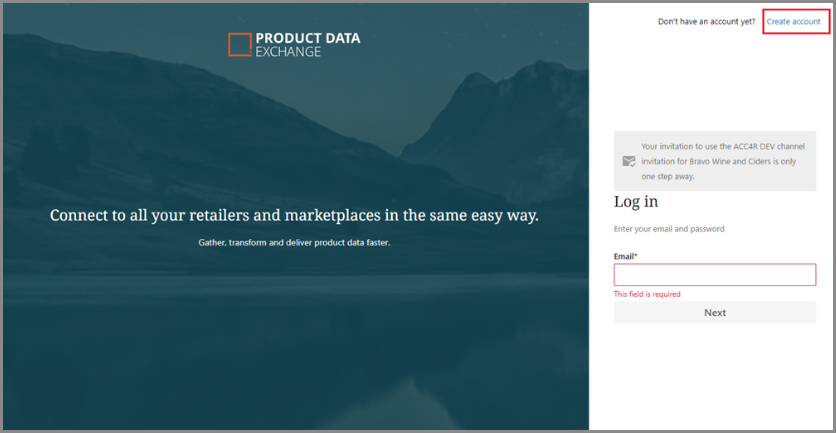Click the "Log in" heading
The height and width of the screenshot is (433, 836).
click(x=636, y=202)
